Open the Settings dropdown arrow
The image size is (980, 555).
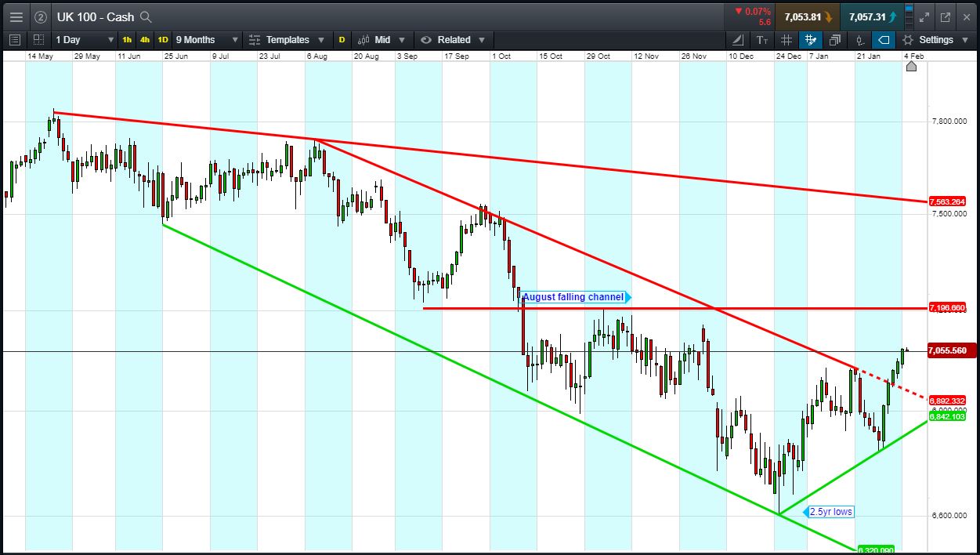click(967, 40)
